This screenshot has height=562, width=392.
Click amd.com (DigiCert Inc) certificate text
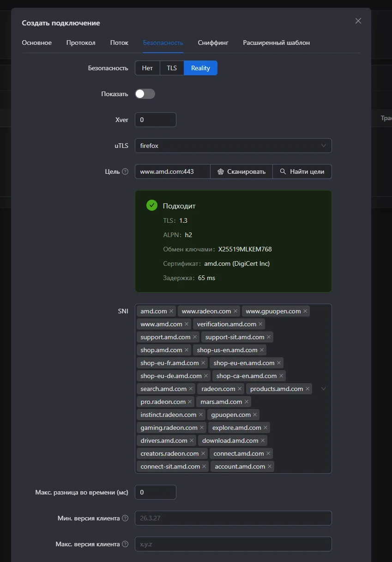point(237,263)
